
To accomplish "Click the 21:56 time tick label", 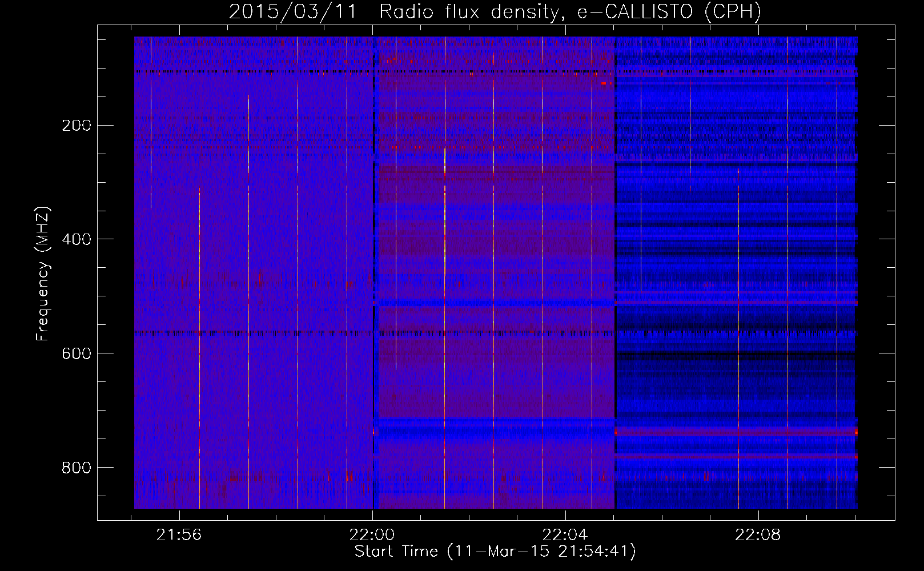I will click(x=179, y=535).
